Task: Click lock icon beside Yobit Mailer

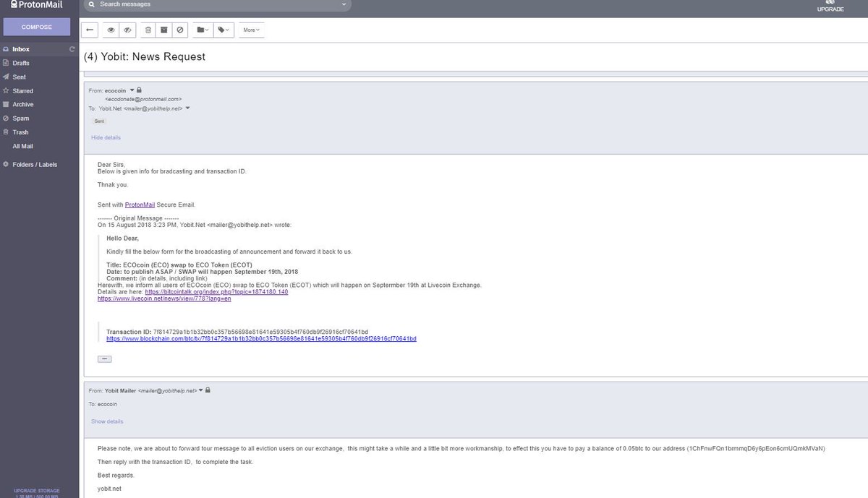Action: (x=208, y=390)
